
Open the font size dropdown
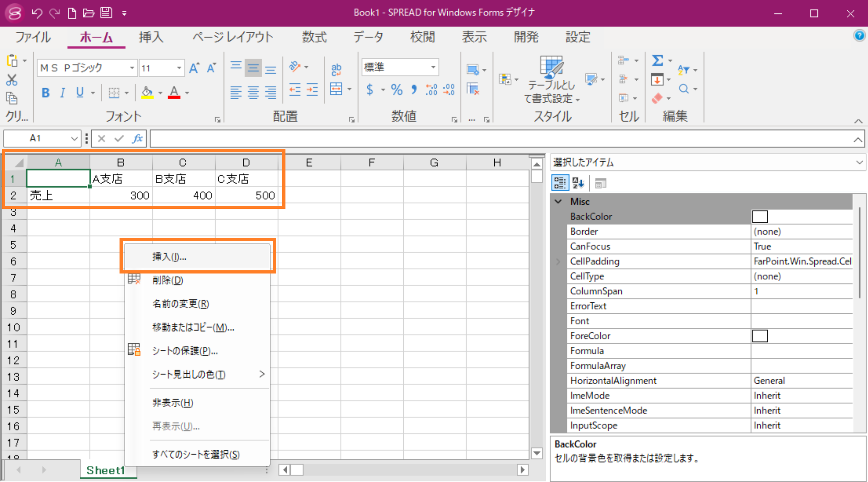[179, 68]
